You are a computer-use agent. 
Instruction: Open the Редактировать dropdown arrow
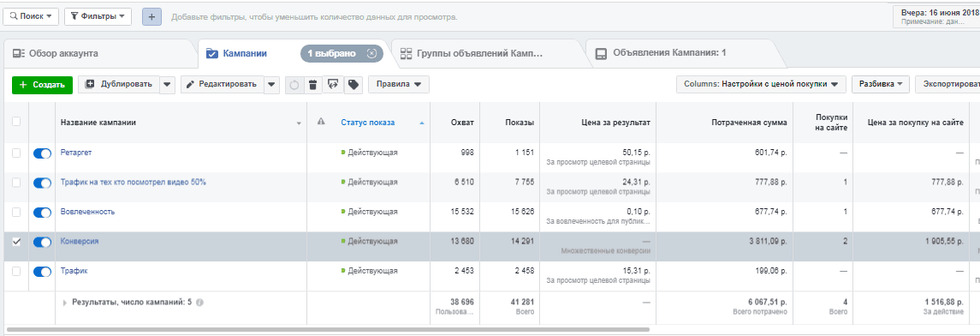point(272,85)
